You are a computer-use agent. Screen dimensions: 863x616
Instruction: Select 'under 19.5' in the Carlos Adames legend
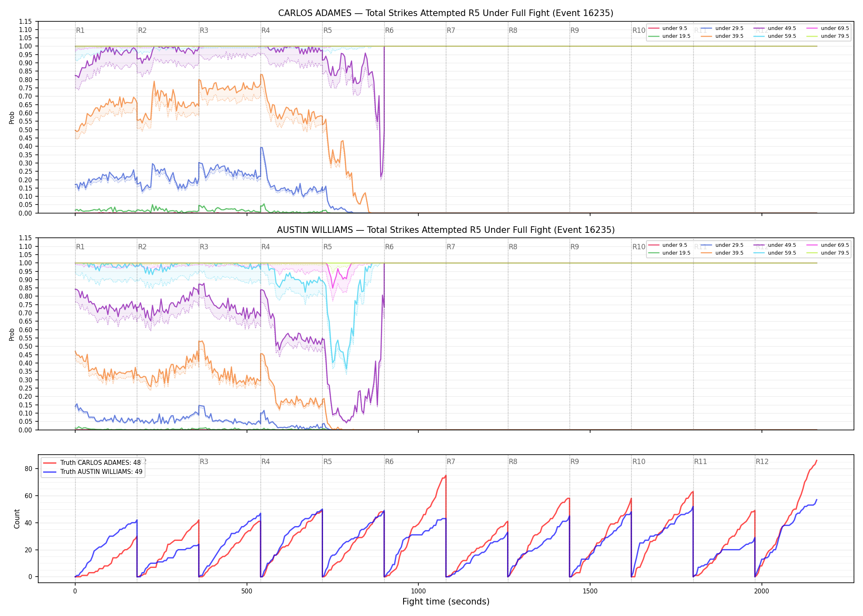(x=669, y=36)
